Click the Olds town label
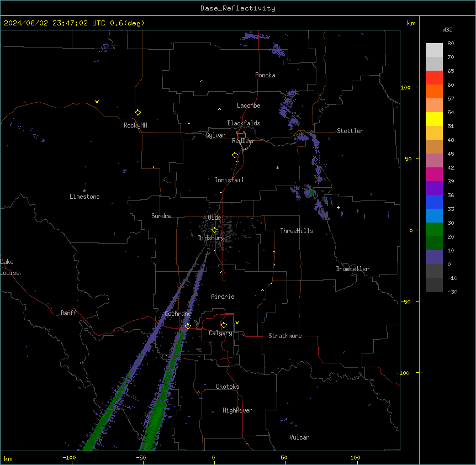This screenshot has height=465, width=476. coord(214,218)
